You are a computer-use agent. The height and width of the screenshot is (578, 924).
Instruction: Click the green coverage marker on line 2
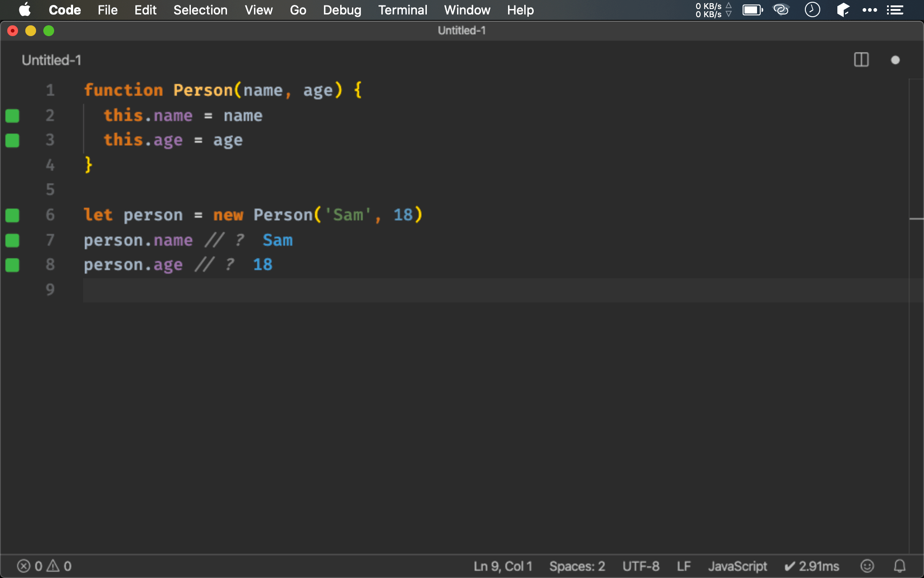tap(12, 116)
